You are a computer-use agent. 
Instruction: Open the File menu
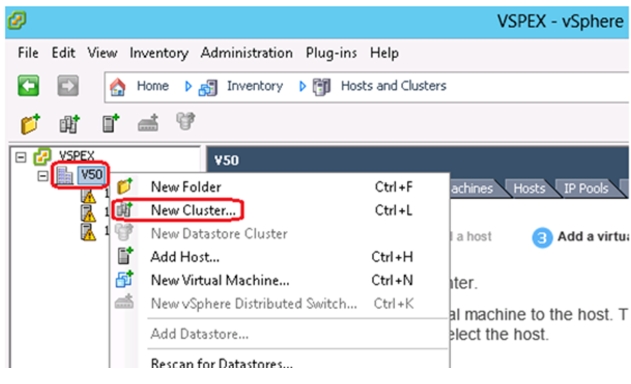(28, 53)
